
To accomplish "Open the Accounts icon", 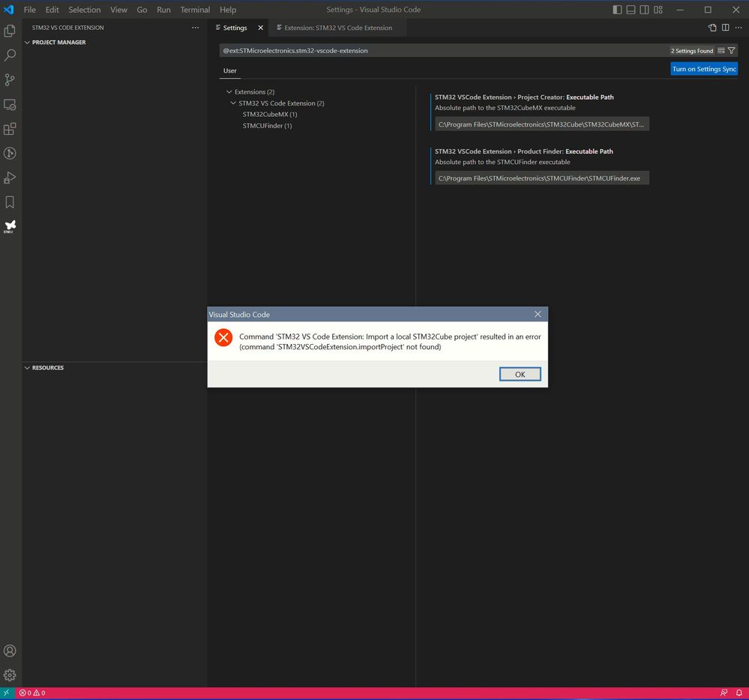I will [10, 651].
